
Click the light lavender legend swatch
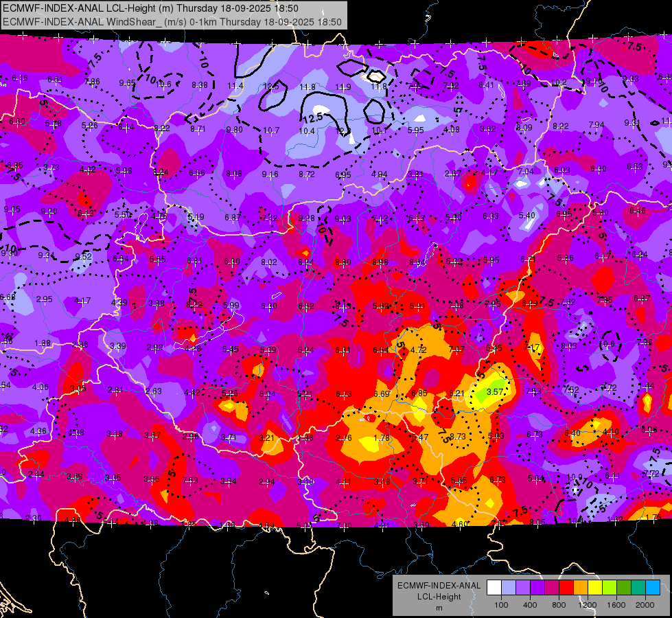pos(509,588)
